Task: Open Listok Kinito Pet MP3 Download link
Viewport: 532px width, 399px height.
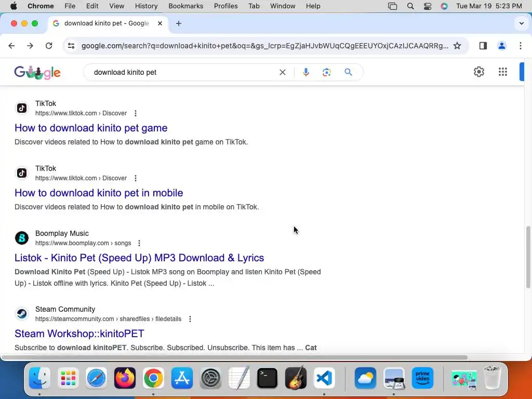Action: click(139, 258)
